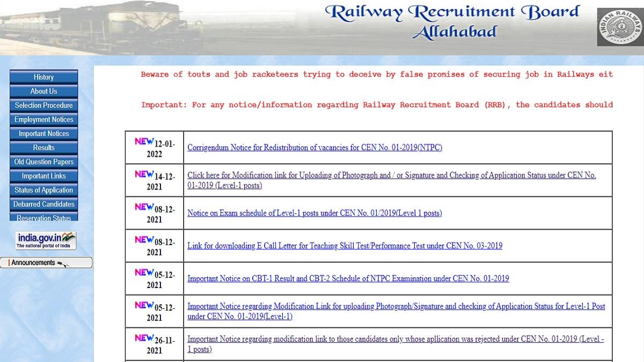This screenshot has width=644, height=362.
Task: Open the Debarred Candidates list
Action: click(43, 204)
